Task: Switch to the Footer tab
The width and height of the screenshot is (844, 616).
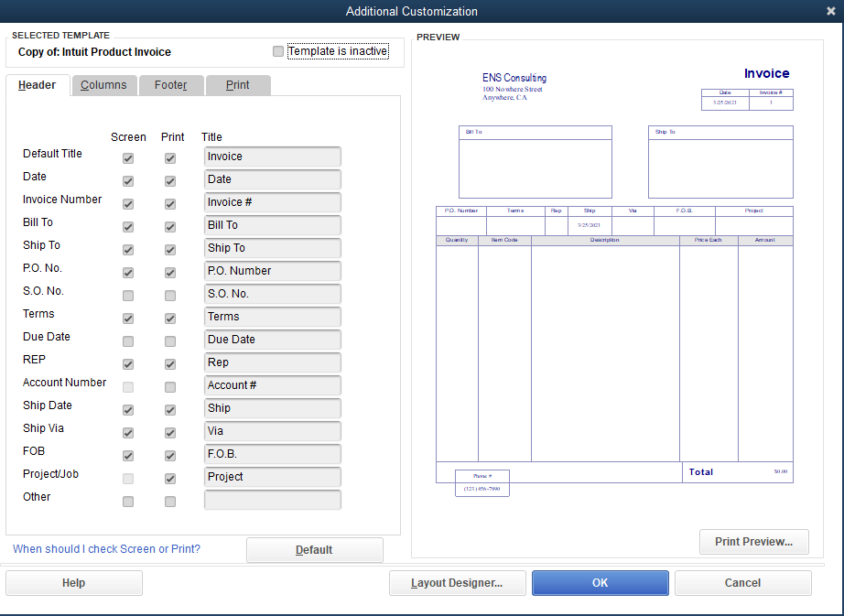Action: click(x=171, y=85)
